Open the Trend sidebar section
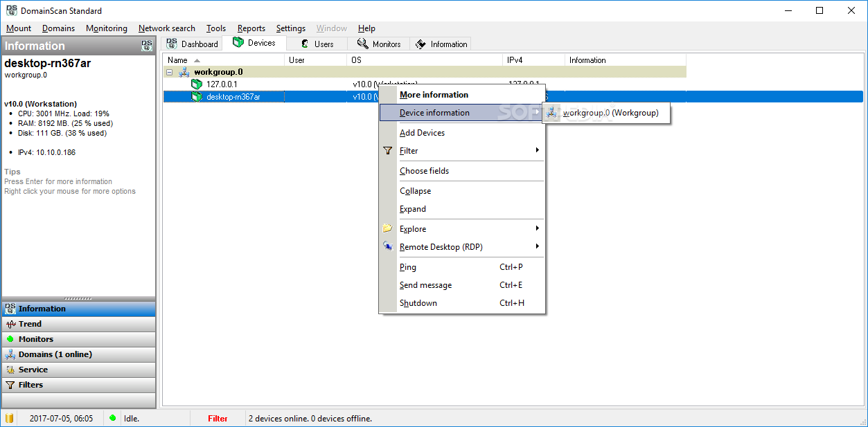The height and width of the screenshot is (427, 868). click(79, 324)
